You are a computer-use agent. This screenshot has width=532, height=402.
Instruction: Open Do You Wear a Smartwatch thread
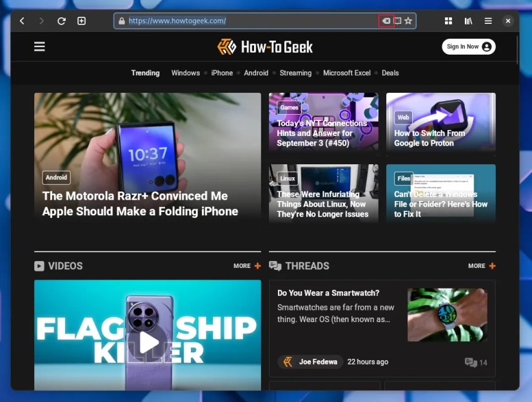click(328, 293)
